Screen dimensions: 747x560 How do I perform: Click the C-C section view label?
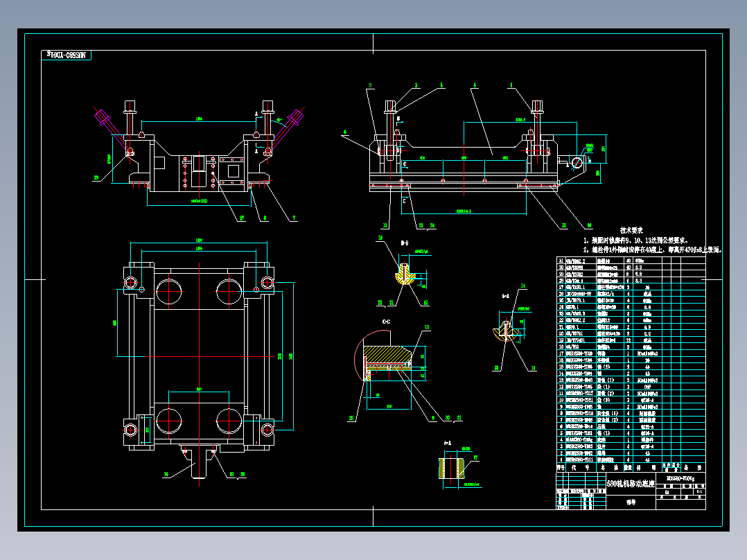[387, 322]
